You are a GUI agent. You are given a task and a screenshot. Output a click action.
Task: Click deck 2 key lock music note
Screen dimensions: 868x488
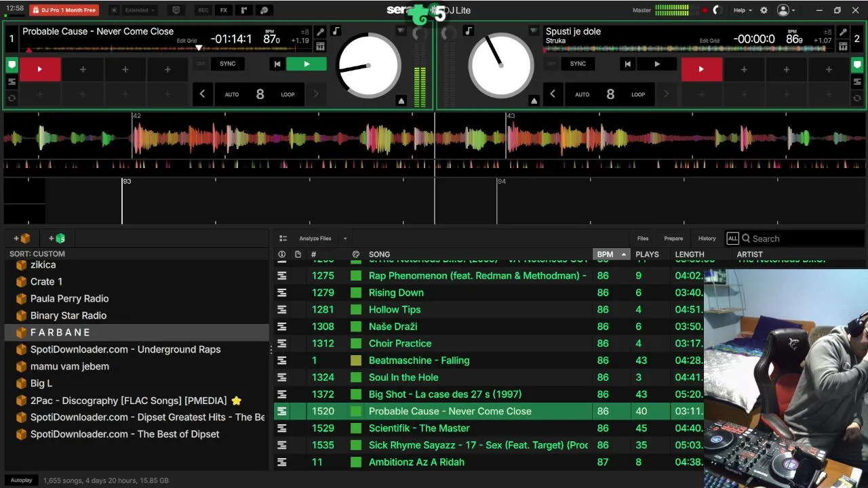469,31
